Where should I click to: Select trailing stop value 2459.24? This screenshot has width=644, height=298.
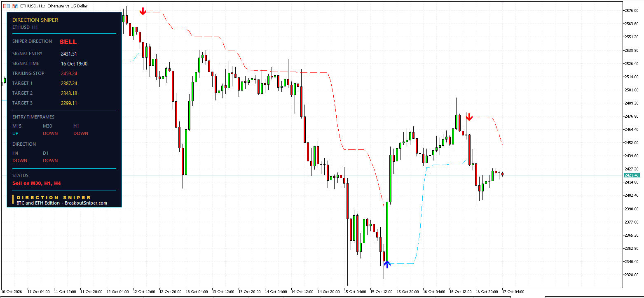pos(69,73)
